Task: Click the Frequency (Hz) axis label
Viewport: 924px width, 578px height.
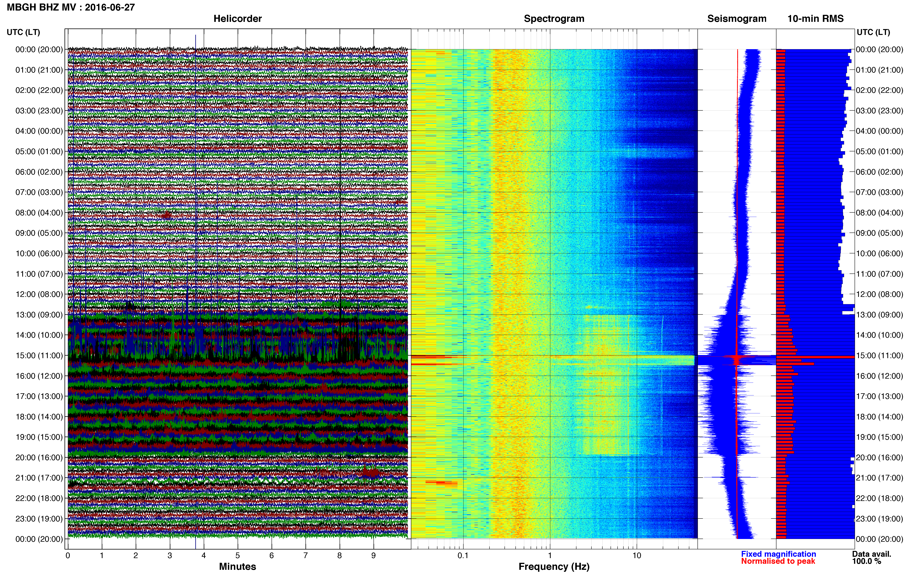Action: [x=554, y=566]
